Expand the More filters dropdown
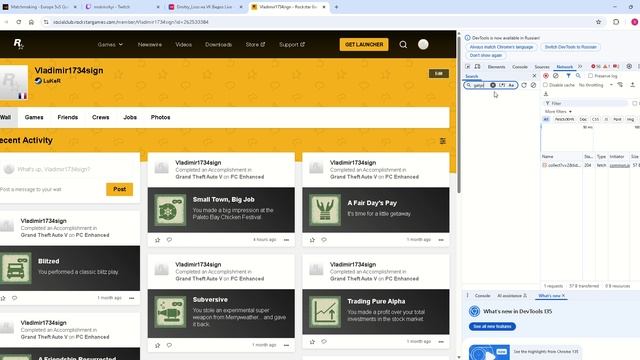The image size is (640, 360). (x=558, y=111)
